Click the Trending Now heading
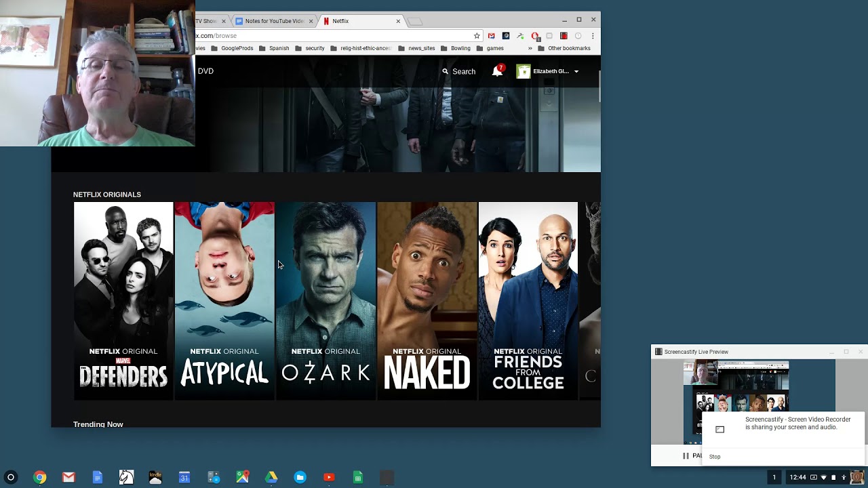 point(98,424)
